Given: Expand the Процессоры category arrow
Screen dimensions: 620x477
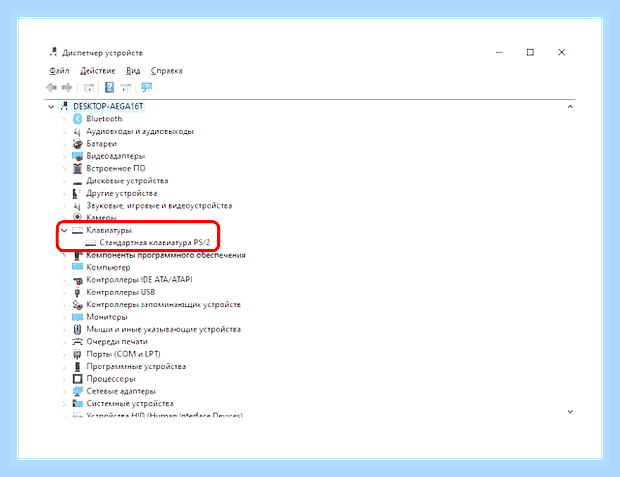Looking at the screenshot, I should tap(64, 379).
